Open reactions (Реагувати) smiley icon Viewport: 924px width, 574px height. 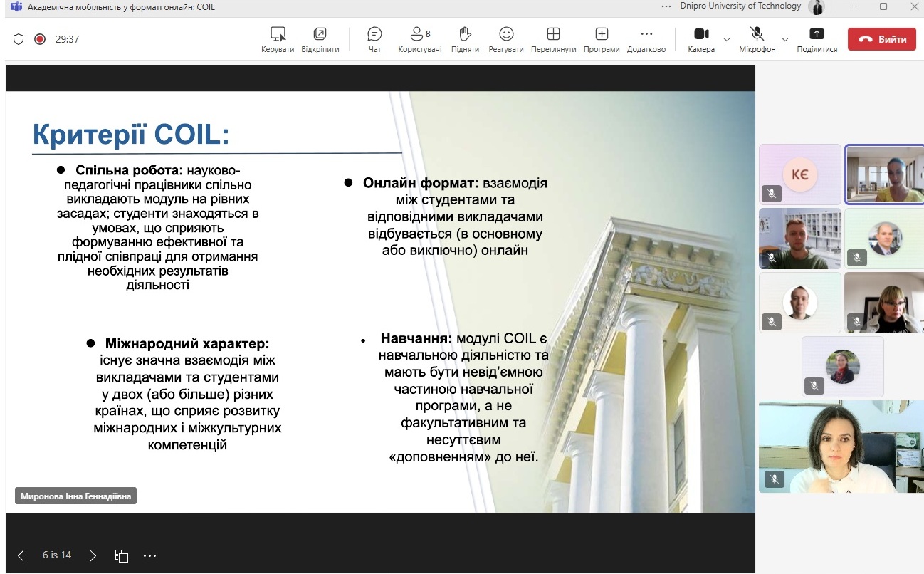tap(505, 34)
